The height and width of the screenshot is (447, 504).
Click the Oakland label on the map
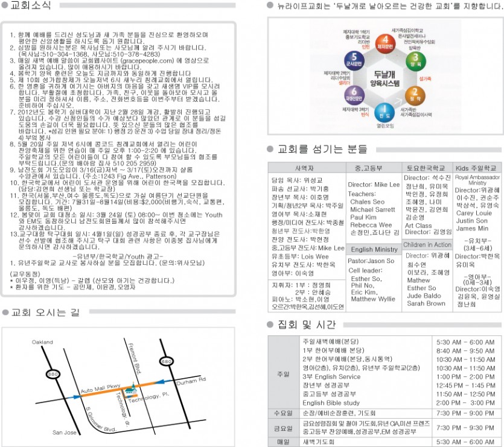[x=42, y=342]
